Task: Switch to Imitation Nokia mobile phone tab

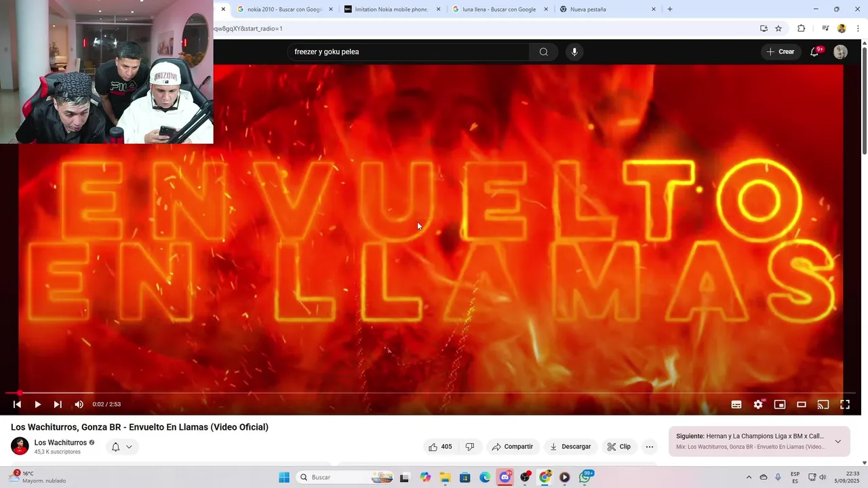Action: (x=391, y=9)
